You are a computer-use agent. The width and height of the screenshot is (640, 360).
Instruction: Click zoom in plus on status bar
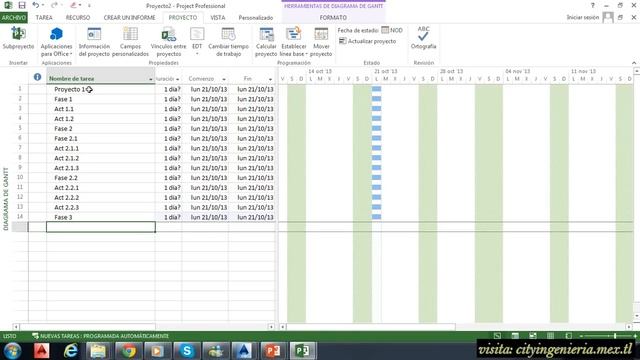tap(635, 336)
